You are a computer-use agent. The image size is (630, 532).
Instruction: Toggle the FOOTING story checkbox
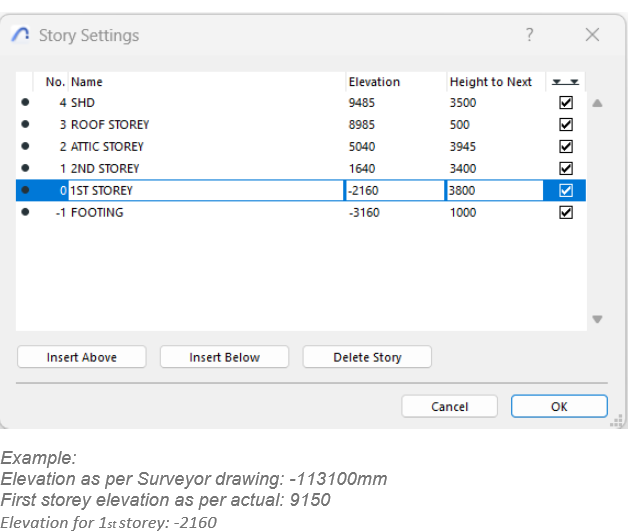565,213
